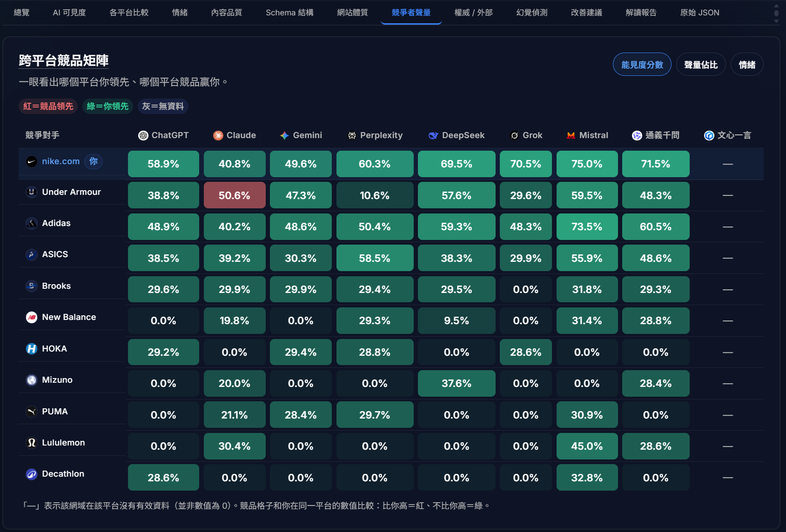Click Decathlon's 32.8% Mistral cell
The image size is (786, 532).
click(587, 478)
